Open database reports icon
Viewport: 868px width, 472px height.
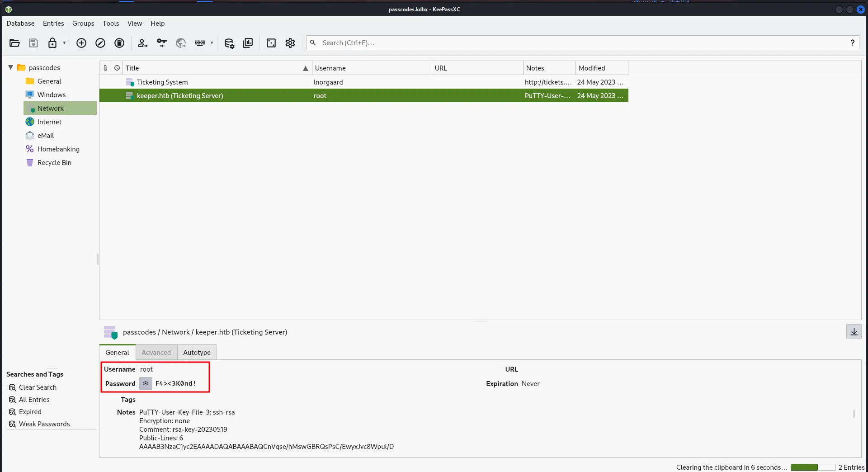(x=248, y=43)
